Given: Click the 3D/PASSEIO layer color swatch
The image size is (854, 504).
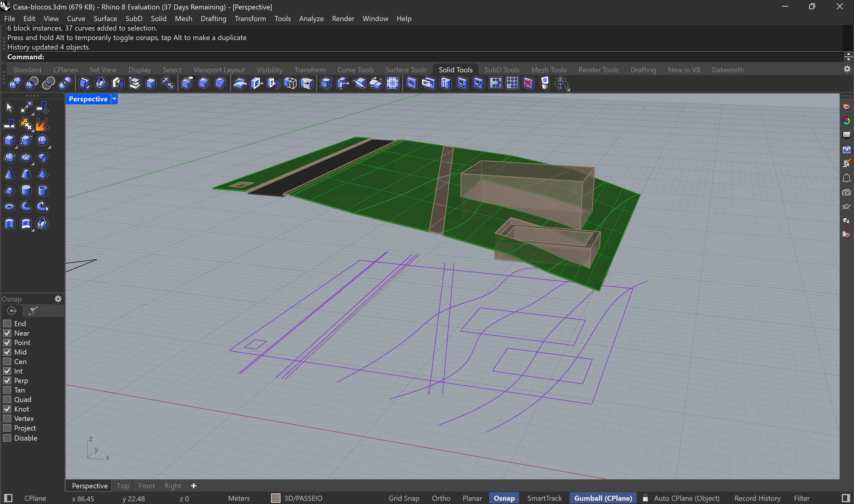Looking at the screenshot, I should [276, 498].
